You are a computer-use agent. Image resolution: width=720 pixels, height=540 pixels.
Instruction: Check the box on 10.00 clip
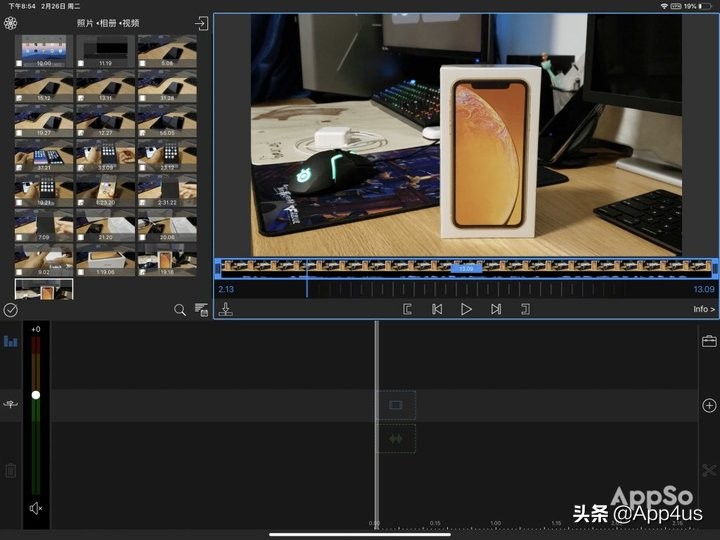click(x=19, y=63)
